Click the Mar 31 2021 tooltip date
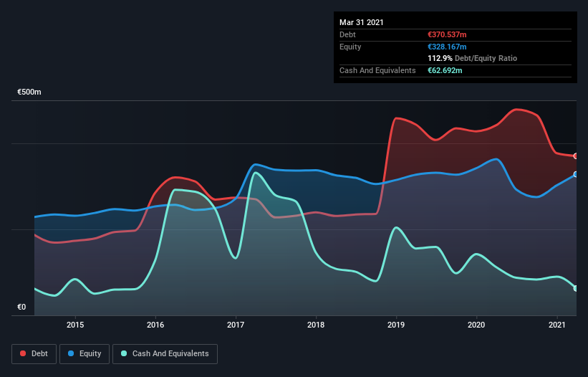Viewport: 588px width, 377px height. tap(362, 22)
